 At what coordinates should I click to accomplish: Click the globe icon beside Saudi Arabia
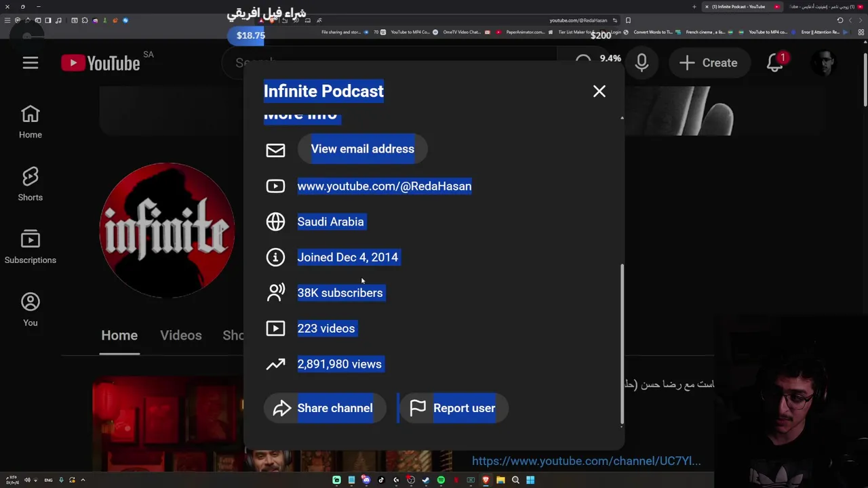click(275, 222)
